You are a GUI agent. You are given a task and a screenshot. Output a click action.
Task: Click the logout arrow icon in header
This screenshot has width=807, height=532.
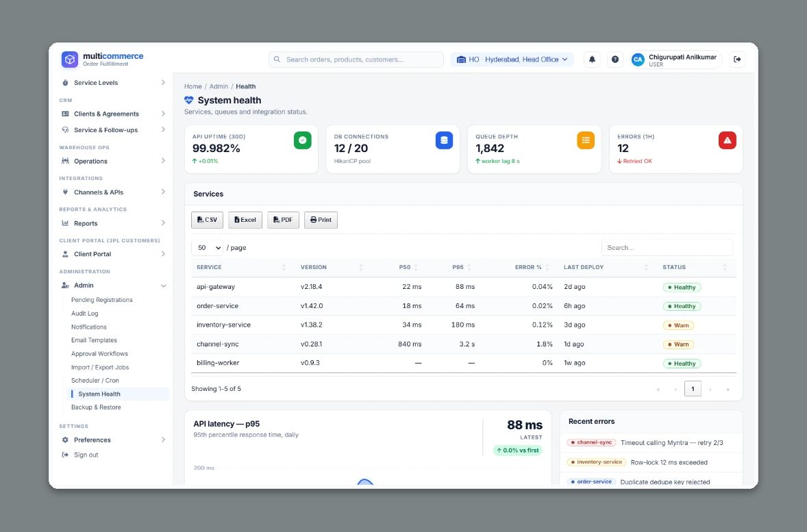pyautogui.click(x=737, y=60)
